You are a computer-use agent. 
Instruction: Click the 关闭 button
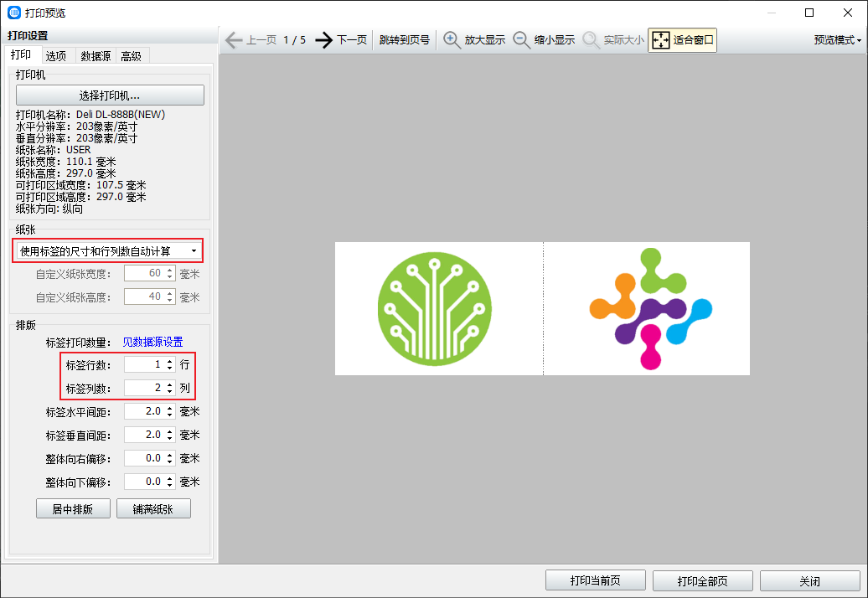[810, 581]
